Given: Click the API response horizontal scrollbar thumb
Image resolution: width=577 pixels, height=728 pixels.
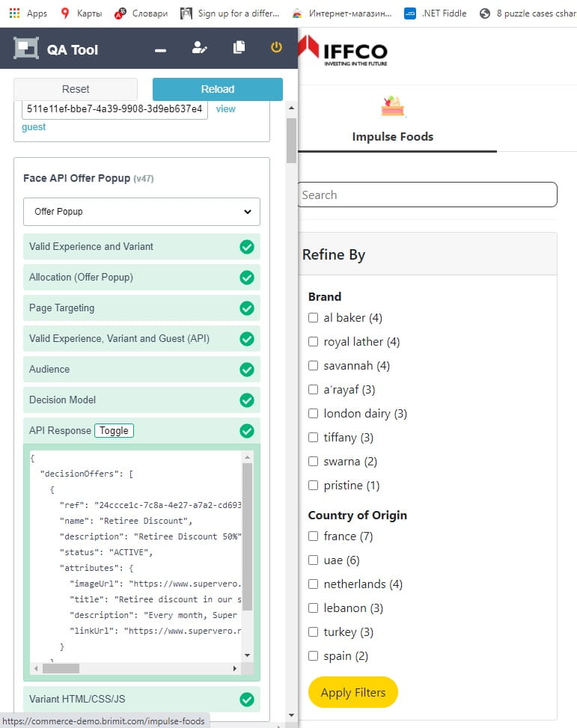Looking at the screenshot, I should 61,669.
